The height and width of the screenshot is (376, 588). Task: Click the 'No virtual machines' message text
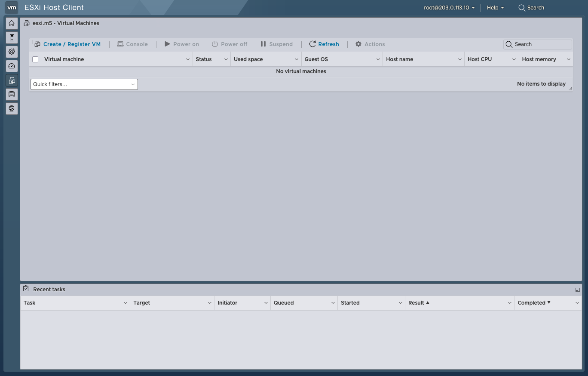click(301, 71)
